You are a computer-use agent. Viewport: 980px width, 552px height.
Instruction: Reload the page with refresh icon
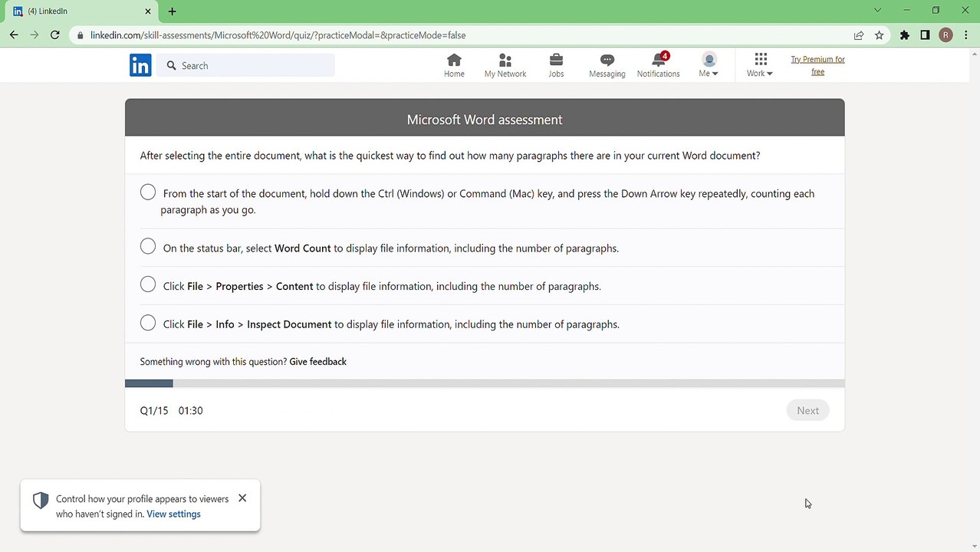(x=54, y=34)
